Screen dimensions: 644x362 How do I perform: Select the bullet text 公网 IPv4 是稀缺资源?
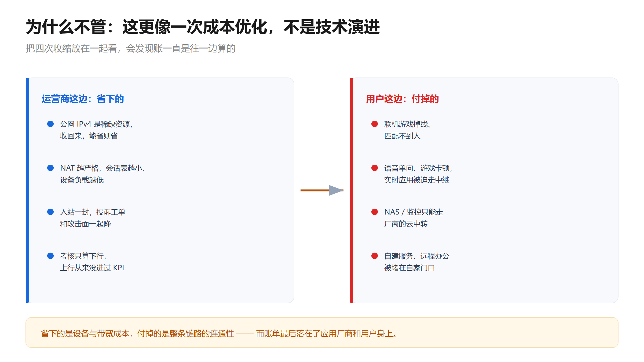[97, 130]
